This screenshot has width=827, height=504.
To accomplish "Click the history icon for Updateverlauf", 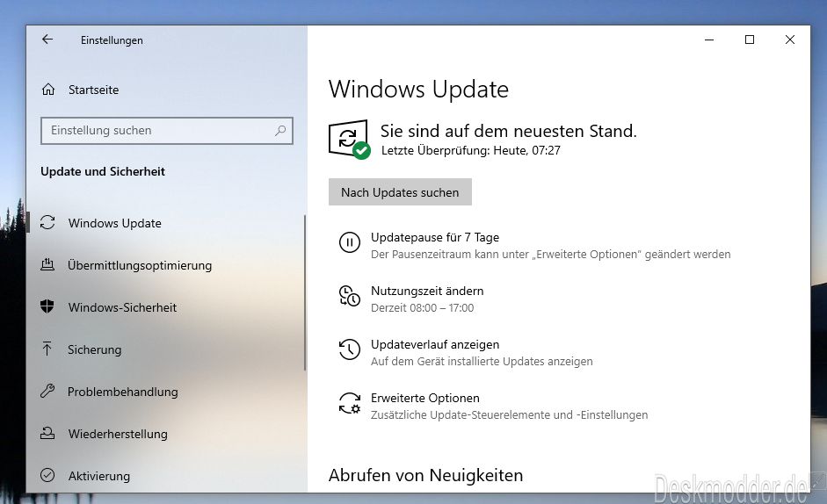I will tap(349, 349).
